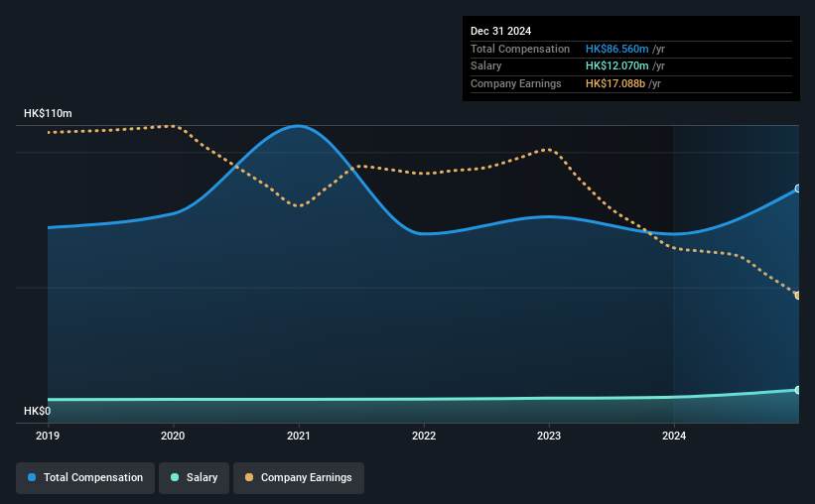This screenshot has width=815, height=504.
Task: Click the HK$110m y-axis label
Action: (48, 113)
